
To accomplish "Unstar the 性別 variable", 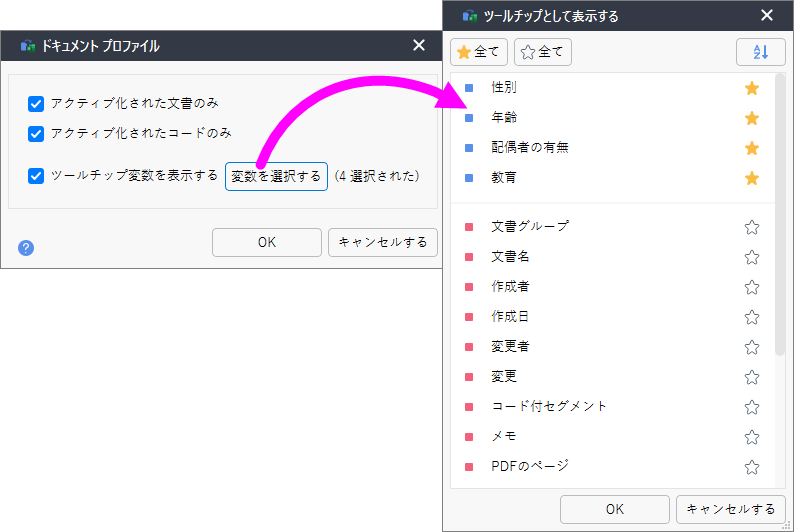I will (x=751, y=88).
